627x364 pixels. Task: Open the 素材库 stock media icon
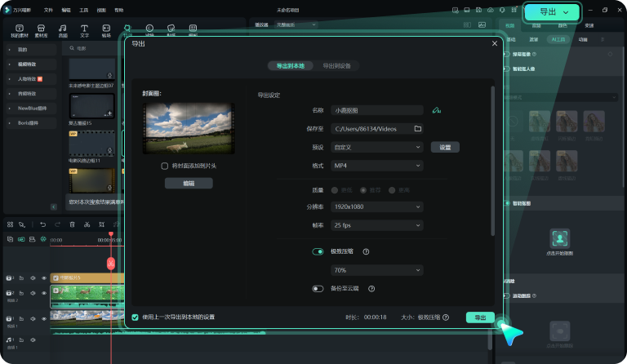(x=41, y=31)
